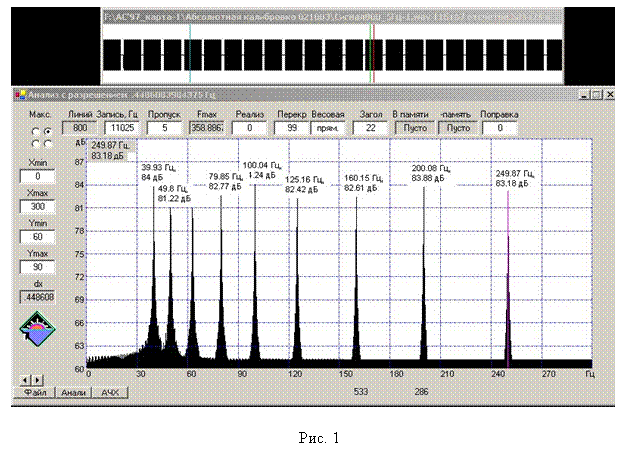This screenshot has height=460, width=628.
Task: Click the analysis window title bar icon
Action: click(19, 95)
